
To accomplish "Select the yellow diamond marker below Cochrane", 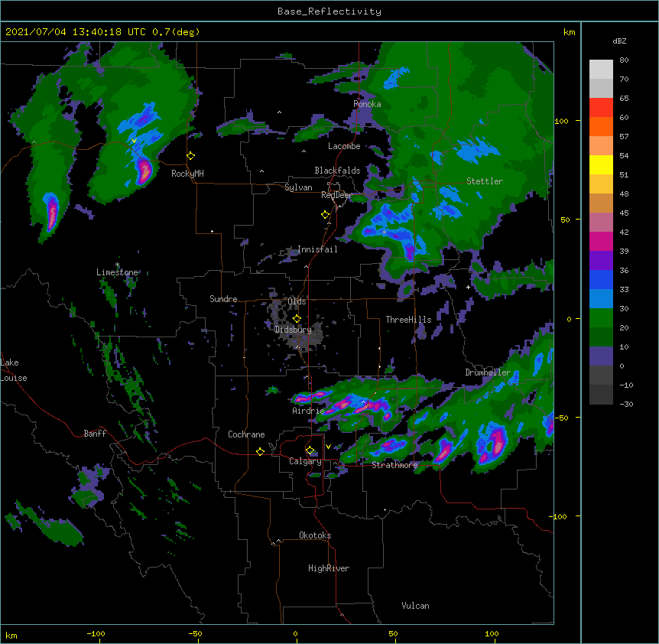I will (x=260, y=451).
